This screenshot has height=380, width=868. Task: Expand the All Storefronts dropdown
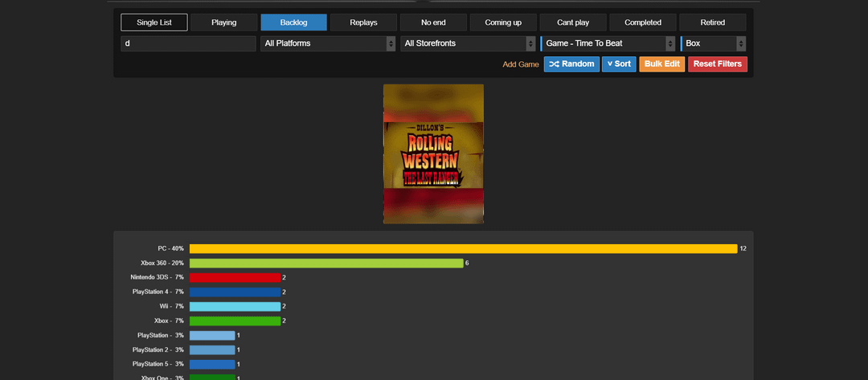click(x=468, y=43)
